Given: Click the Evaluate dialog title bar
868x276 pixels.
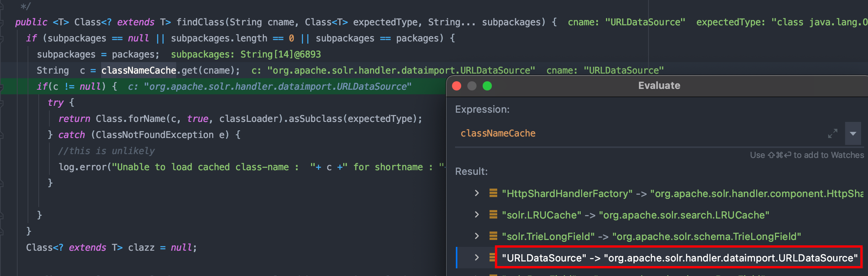Looking at the screenshot, I should tap(659, 85).
